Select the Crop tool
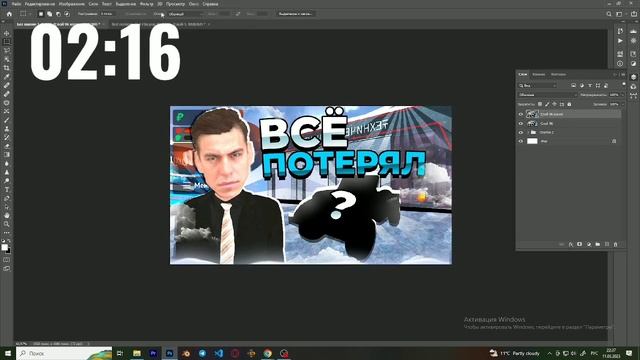 tap(7, 68)
